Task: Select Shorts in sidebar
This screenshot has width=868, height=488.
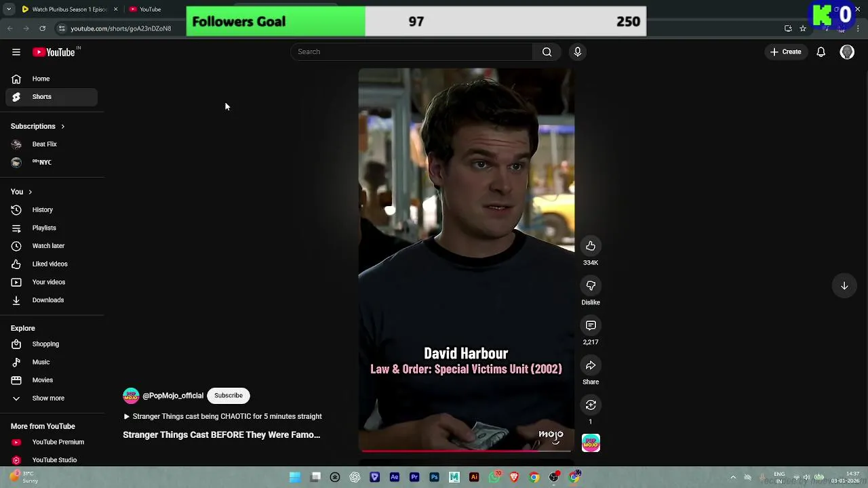Action: pos(52,97)
